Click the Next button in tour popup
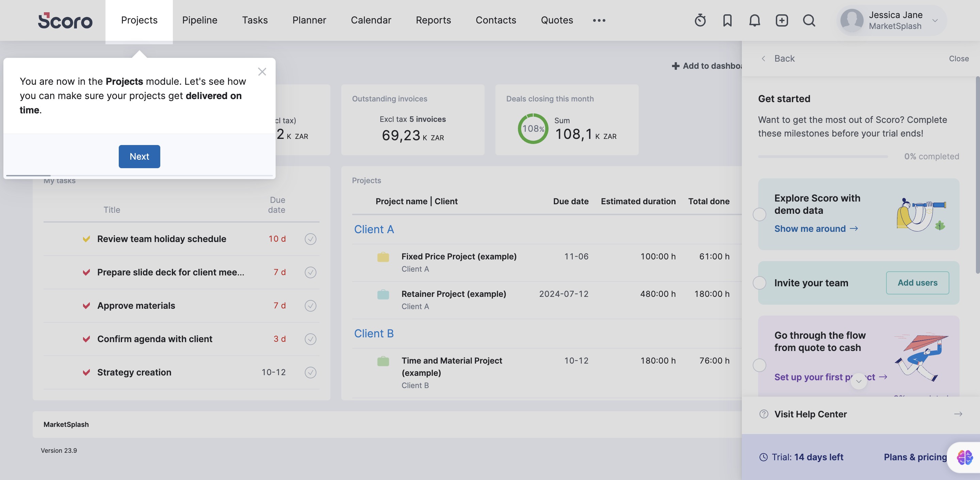The width and height of the screenshot is (980, 480). coord(139,157)
